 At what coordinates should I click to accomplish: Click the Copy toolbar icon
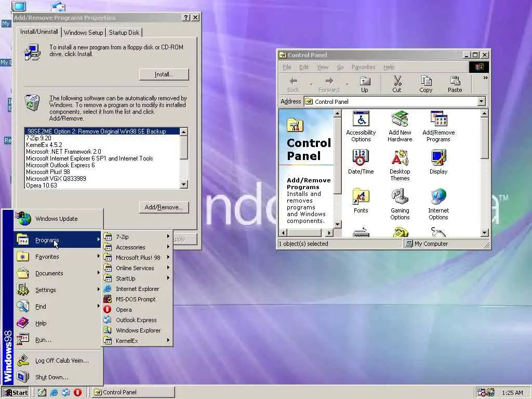425,84
